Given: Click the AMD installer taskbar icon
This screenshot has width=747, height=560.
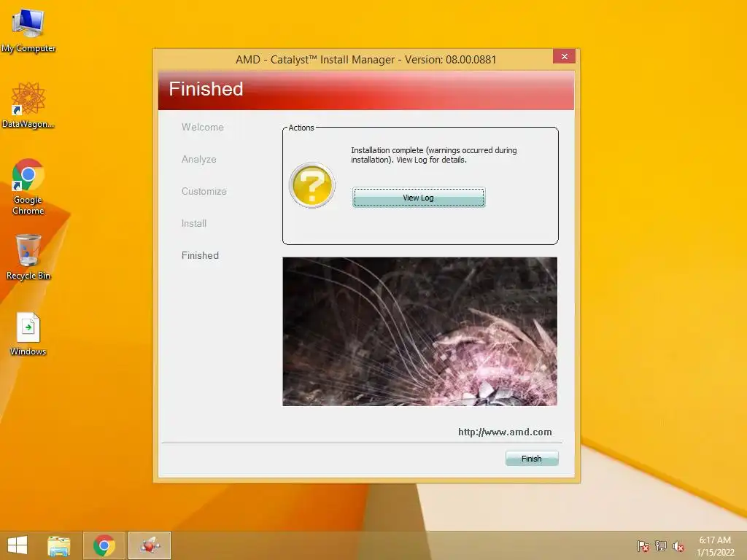Looking at the screenshot, I should pos(150,545).
